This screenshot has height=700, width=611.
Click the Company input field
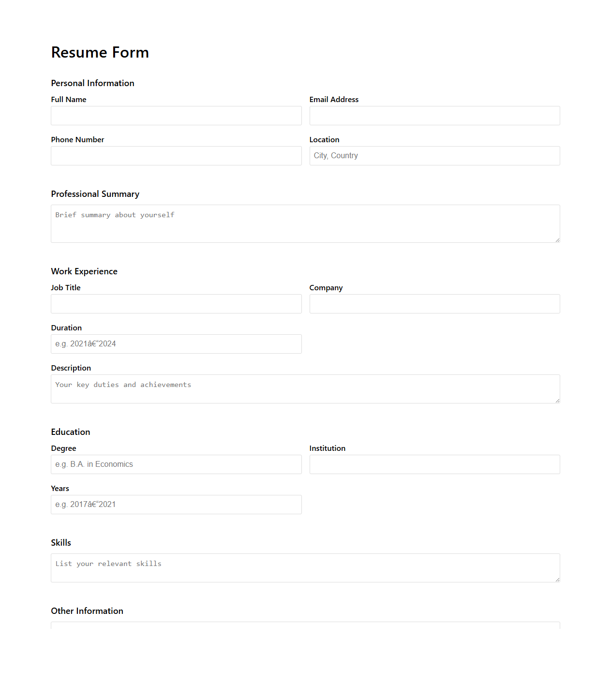click(434, 304)
